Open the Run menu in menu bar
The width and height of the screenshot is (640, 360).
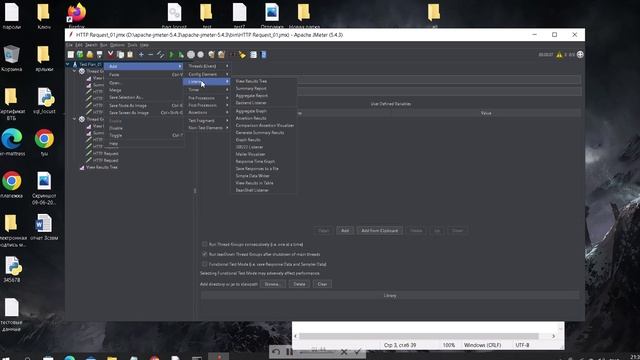104,45
